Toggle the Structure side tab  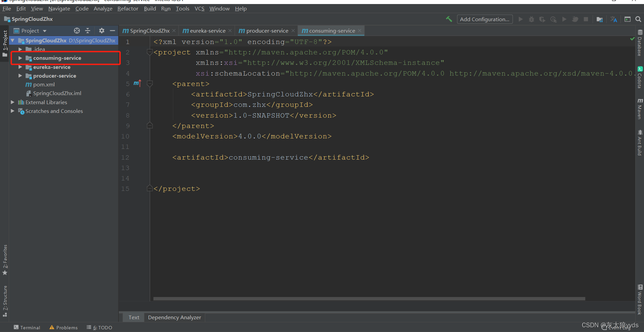click(x=5, y=301)
